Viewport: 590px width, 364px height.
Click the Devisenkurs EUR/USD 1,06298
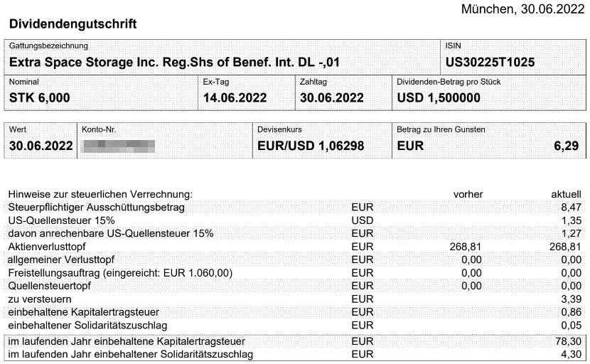311,146
